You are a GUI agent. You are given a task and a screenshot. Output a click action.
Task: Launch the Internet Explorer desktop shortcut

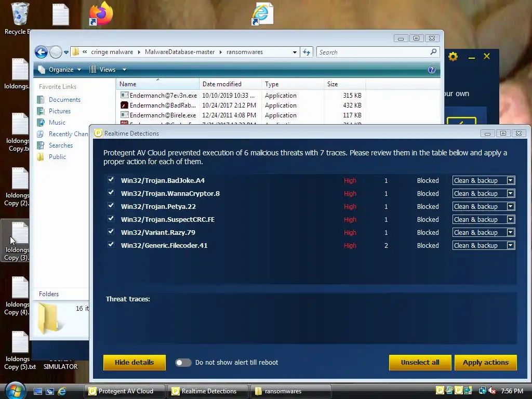262,14
